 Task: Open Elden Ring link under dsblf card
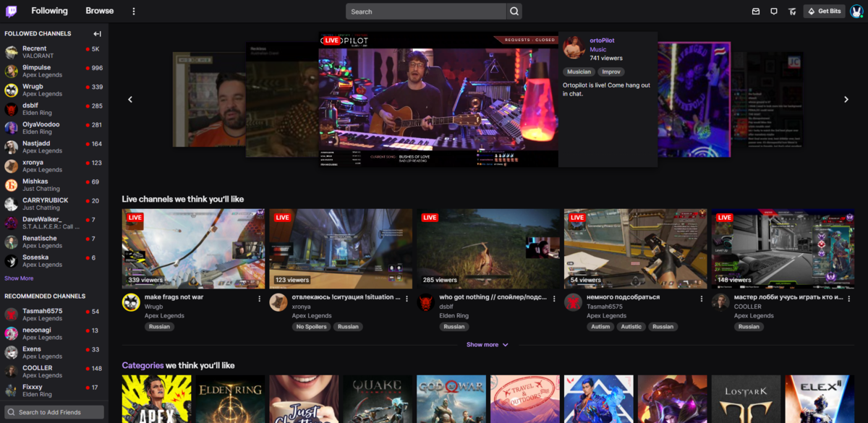point(455,316)
